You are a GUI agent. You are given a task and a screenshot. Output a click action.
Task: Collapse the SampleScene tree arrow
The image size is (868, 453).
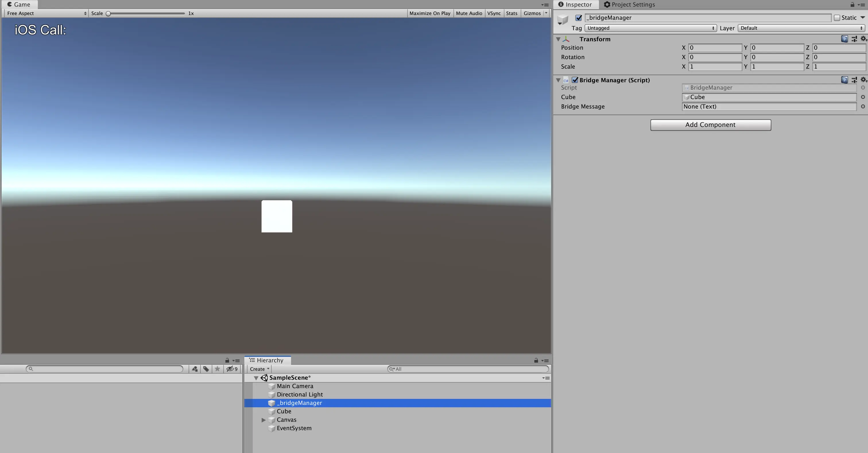[256, 378]
